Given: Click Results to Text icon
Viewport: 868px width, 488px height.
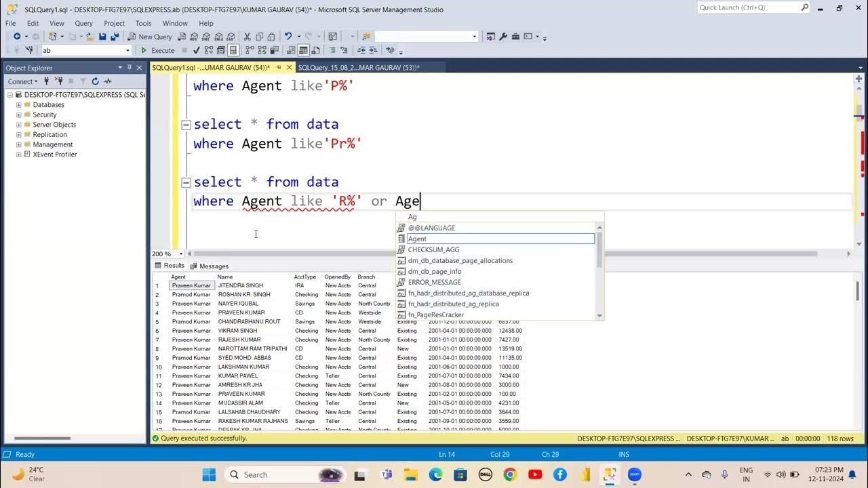Looking at the screenshot, I should pos(291,50).
